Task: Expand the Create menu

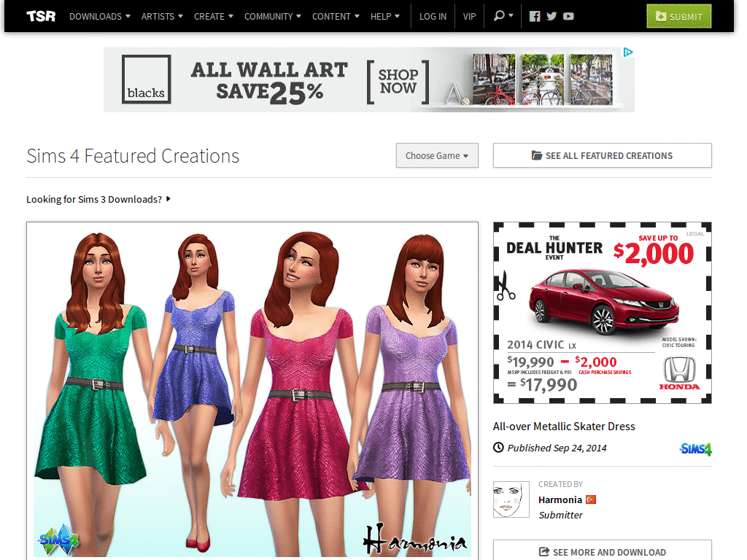Action: (214, 16)
